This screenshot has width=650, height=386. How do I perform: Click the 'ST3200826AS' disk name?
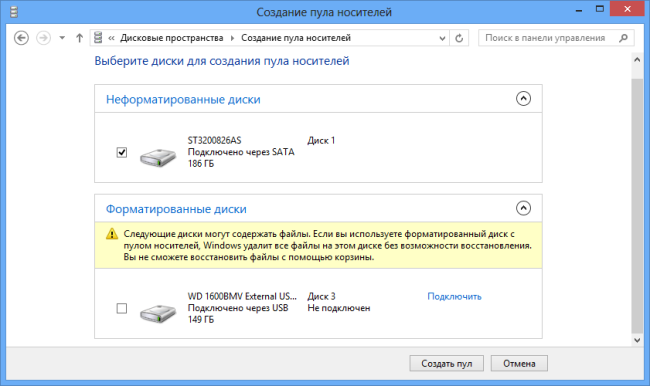(x=214, y=141)
